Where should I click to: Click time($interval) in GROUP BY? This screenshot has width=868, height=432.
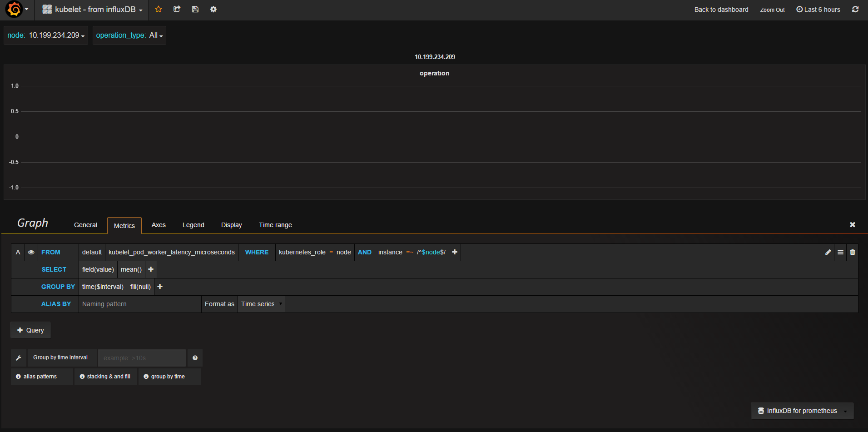(x=103, y=287)
